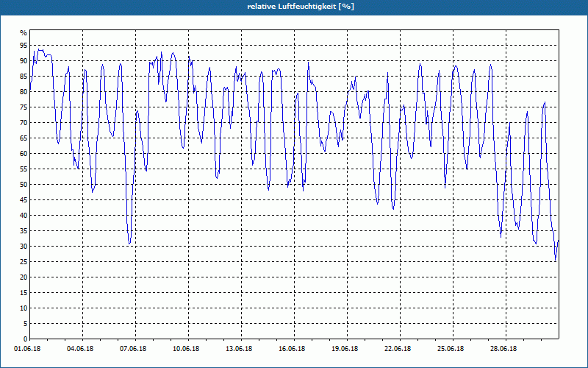588x368 pixels.
Task: Click the y-axis value 60
Action: click(24, 154)
